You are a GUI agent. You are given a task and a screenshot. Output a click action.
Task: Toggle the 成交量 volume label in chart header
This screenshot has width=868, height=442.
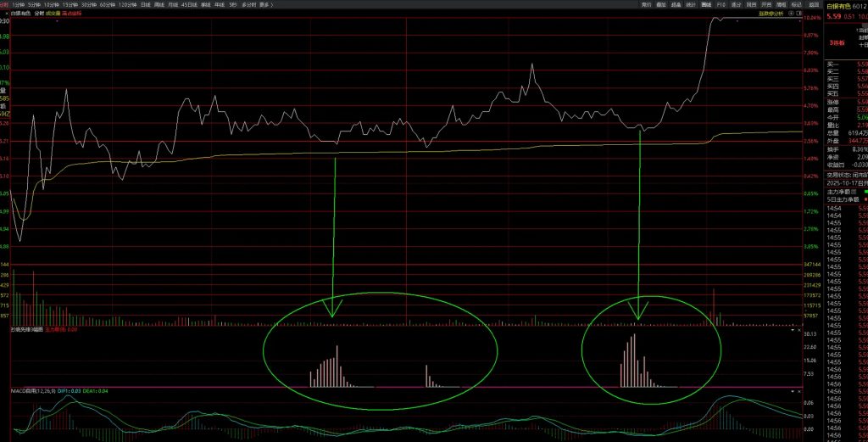pos(52,14)
